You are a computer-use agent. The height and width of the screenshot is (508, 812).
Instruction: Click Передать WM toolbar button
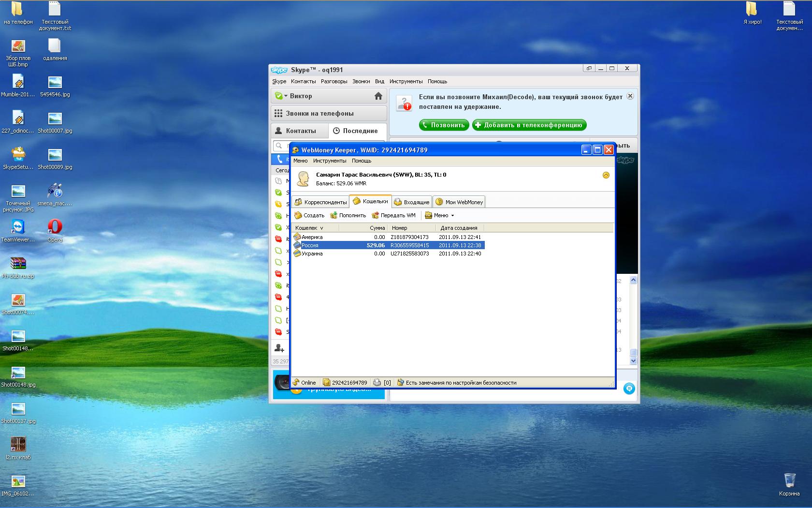coord(393,215)
